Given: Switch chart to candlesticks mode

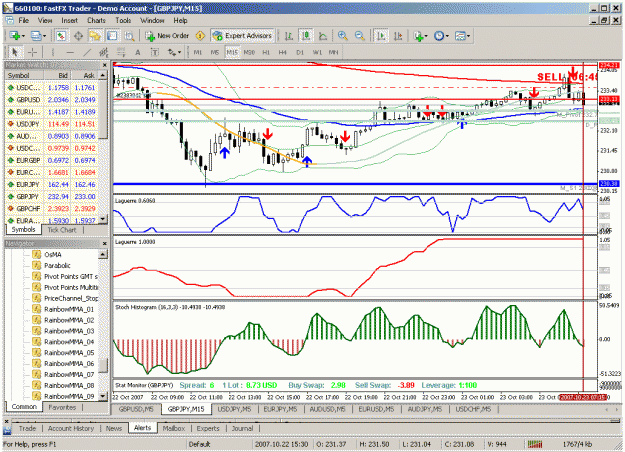Looking at the screenshot, I should pyautogui.click(x=306, y=36).
